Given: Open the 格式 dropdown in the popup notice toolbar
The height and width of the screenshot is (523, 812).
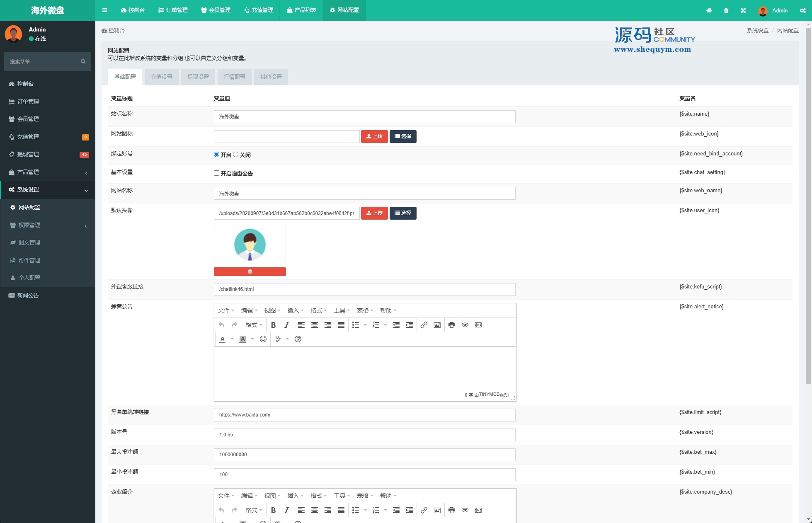Looking at the screenshot, I should point(254,325).
